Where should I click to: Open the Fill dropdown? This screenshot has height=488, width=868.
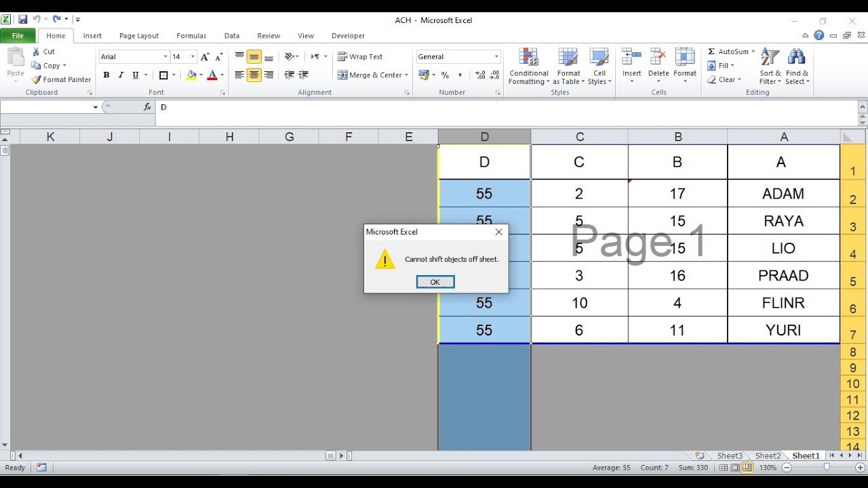pos(722,66)
